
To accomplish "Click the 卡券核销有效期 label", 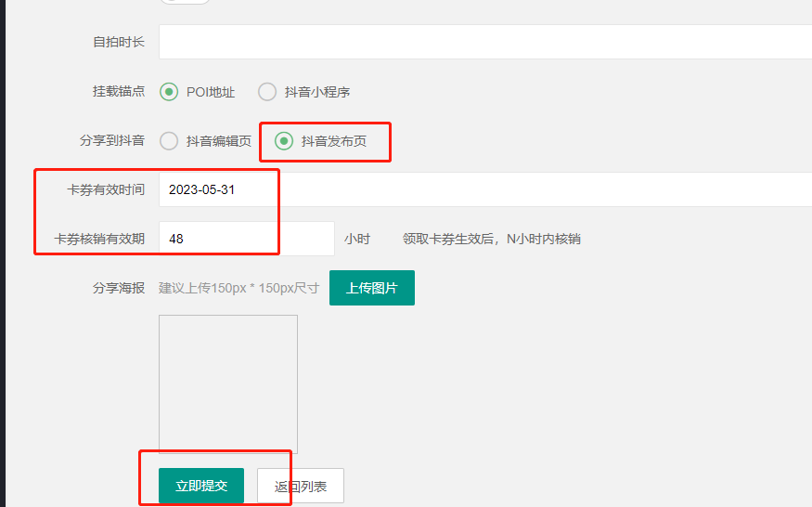I will point(99,239).
